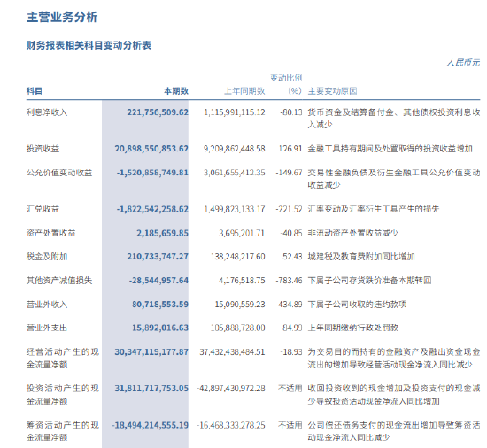487x448 pixels.
Task: Click the value -18,494,214,555.19
Action: [151, 425]
